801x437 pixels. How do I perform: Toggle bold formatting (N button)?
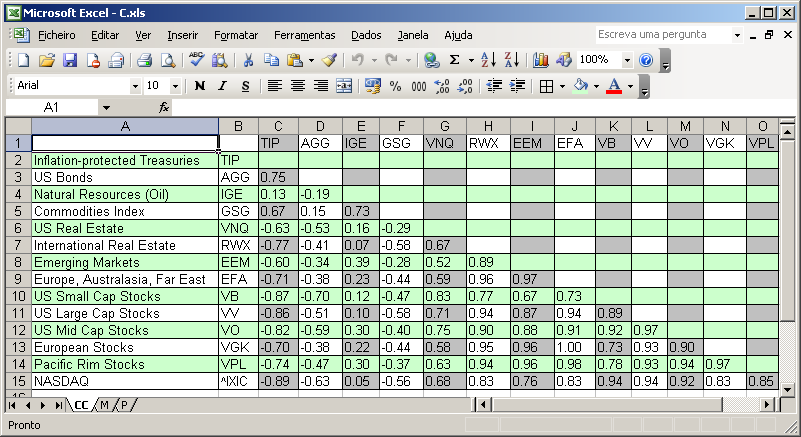(200, 86)
